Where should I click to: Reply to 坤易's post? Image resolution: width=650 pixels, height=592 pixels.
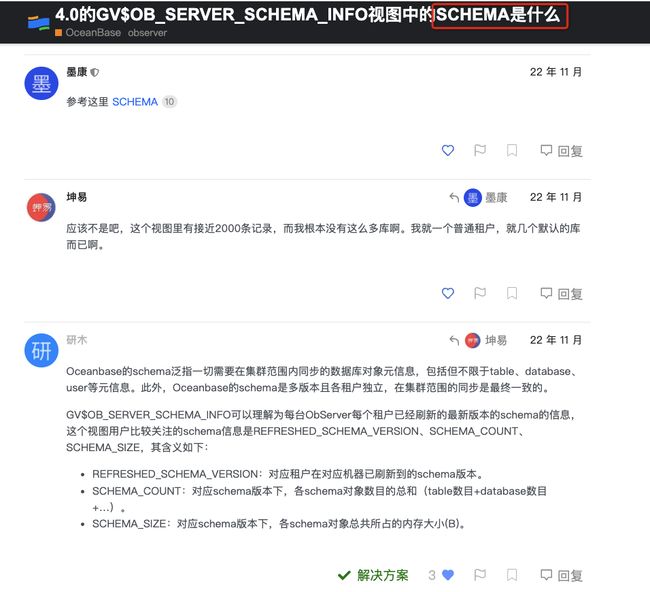561,294
